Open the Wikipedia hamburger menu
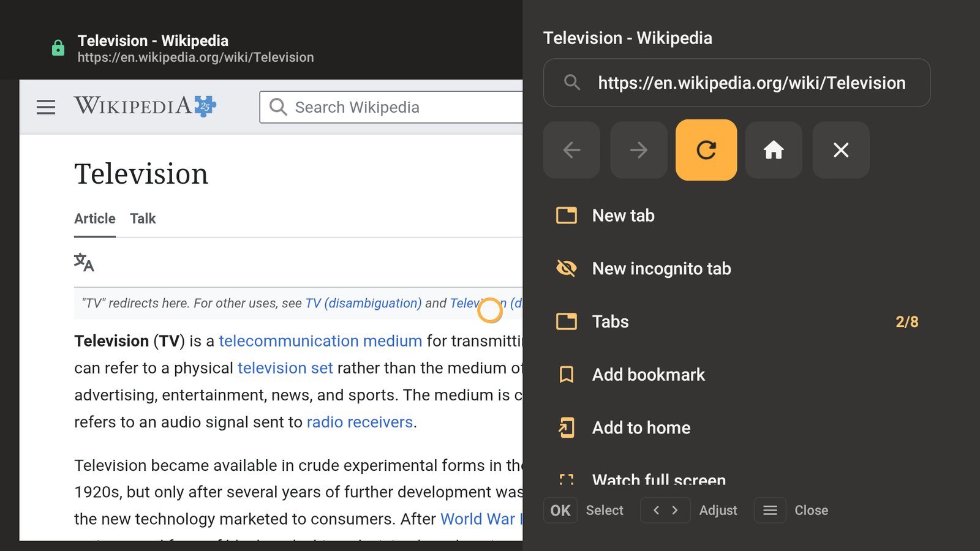 tap(46, 107)
